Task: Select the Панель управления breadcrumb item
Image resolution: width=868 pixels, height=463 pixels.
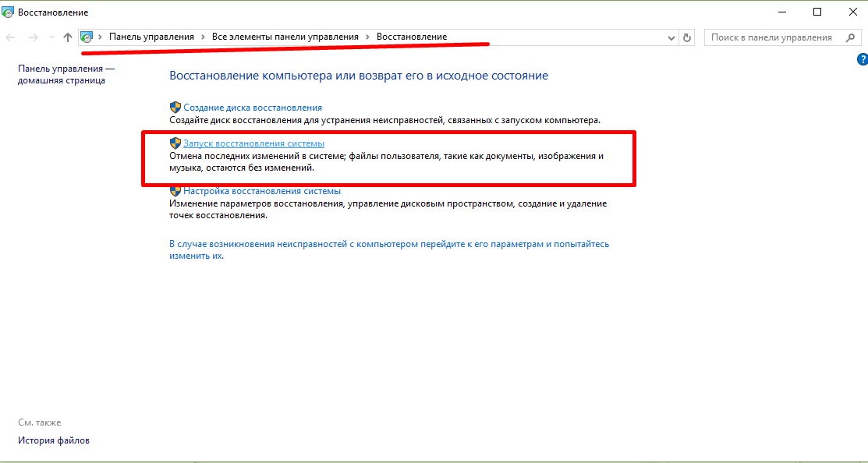Action: (151, 37)
